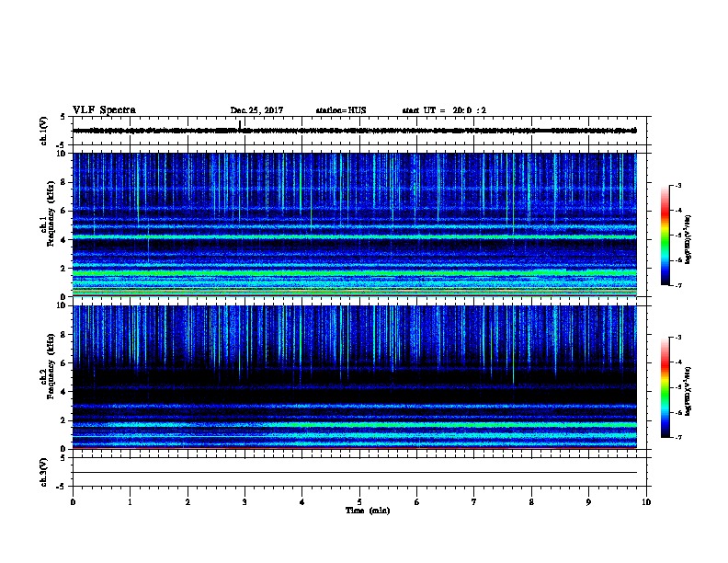Select the ch.1 color bar log(PSD) label

pyautogui.click(x=688, y=239)
